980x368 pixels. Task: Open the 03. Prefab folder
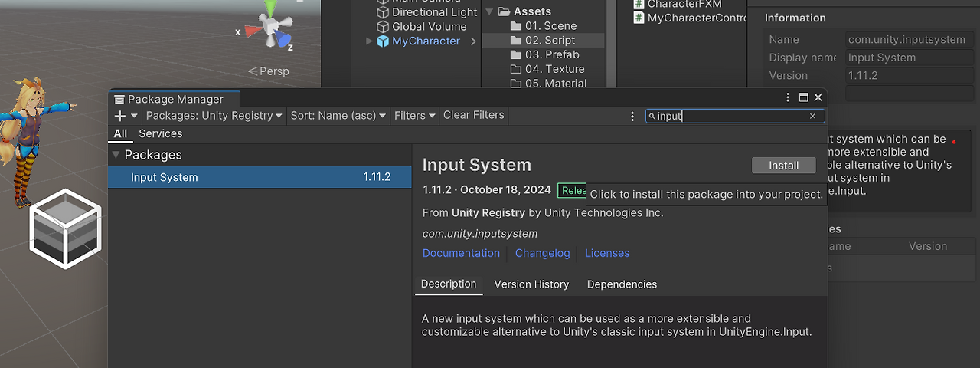point(552,55)
